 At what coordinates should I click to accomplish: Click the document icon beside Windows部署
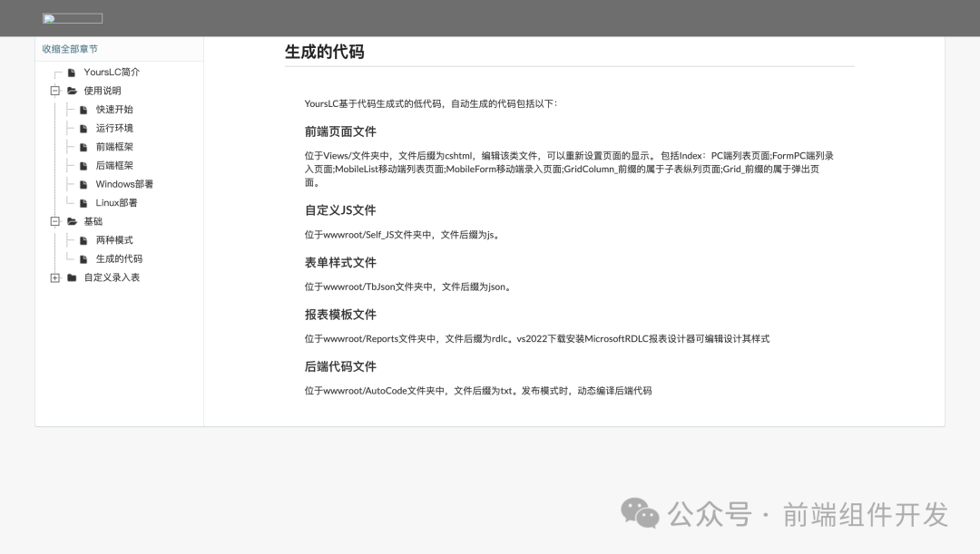click(83, 184)
